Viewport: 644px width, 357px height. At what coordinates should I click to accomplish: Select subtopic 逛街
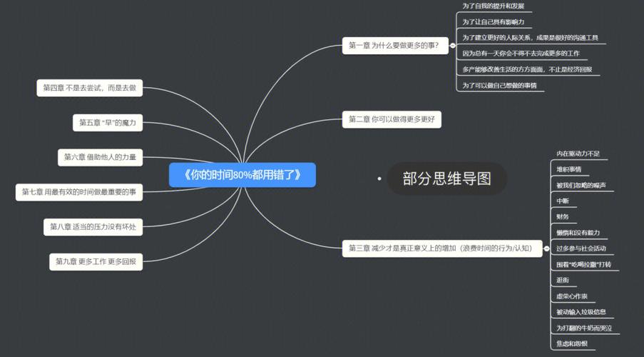pos(563,280)
